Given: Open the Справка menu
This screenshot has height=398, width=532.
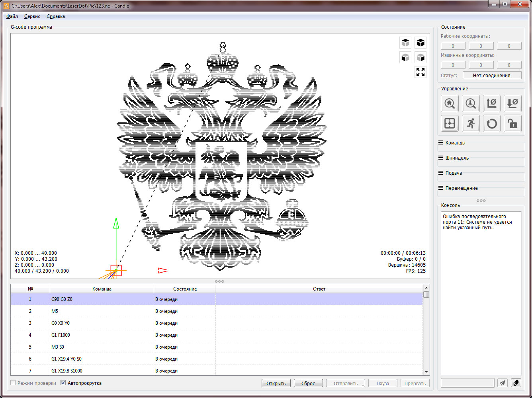Looking at the screenshot, I should pos(56,16).
